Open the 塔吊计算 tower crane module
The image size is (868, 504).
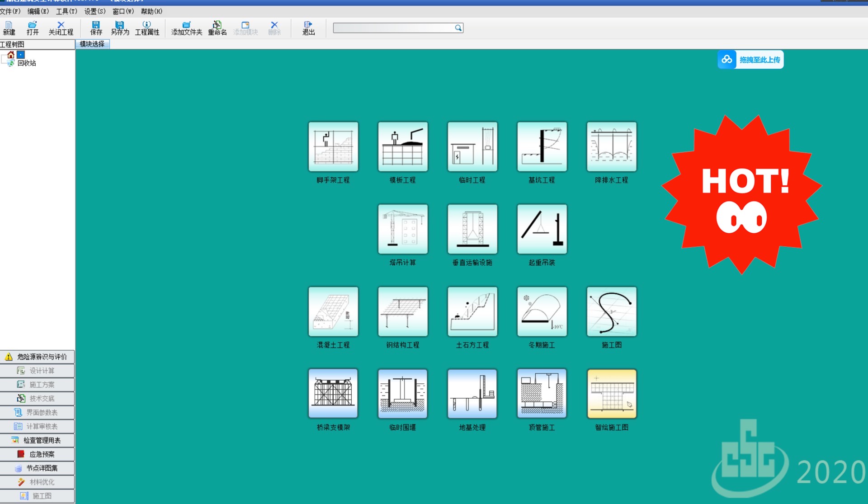(402, 229)
